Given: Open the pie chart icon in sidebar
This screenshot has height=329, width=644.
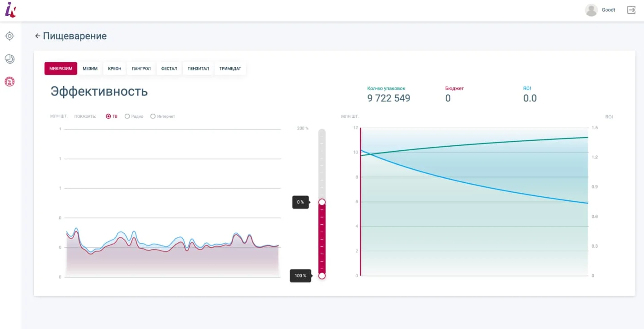Looking at the screenshot, I should coord(9,59).
